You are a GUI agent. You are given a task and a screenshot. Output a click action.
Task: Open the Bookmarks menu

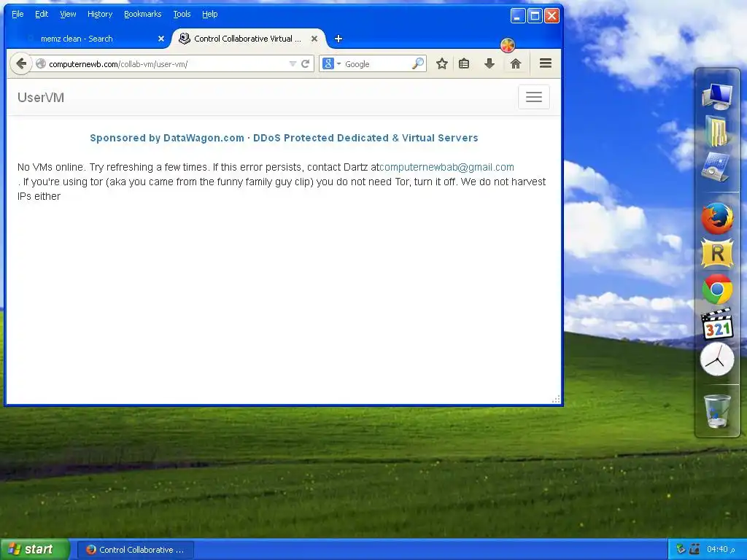[x=142, y=14]
